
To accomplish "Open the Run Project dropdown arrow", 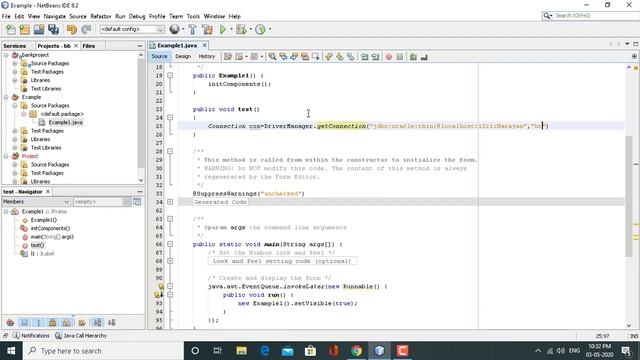I will click(x=231, y=29).
